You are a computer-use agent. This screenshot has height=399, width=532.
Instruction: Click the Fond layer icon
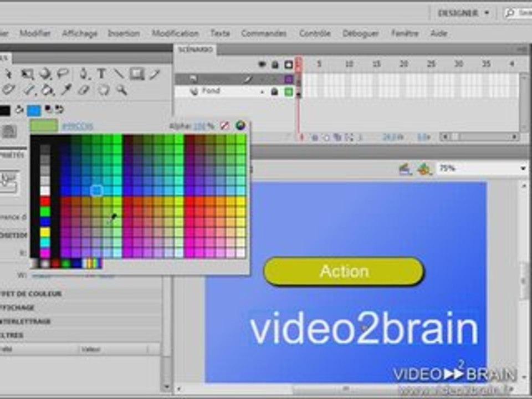click(x=194, y=91)
